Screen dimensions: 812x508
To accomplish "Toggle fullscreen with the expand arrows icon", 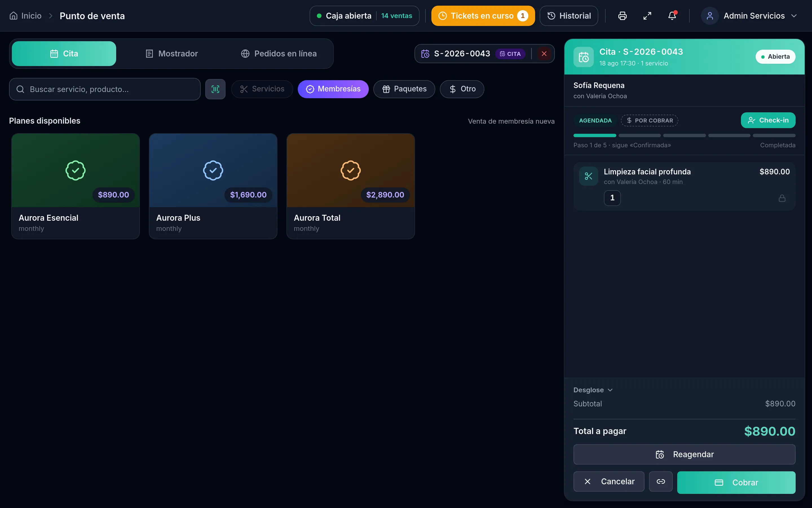I will (647, 16).
